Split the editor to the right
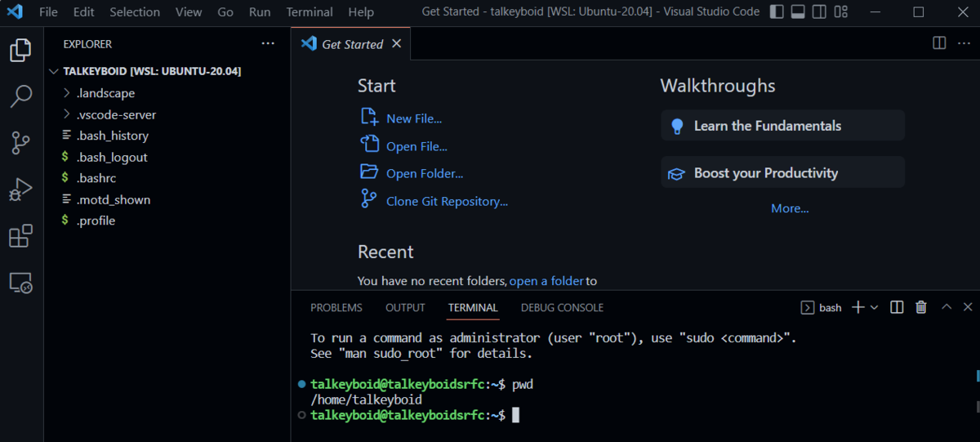The width and height of the screenshot is (980, 442). [939, 43]
